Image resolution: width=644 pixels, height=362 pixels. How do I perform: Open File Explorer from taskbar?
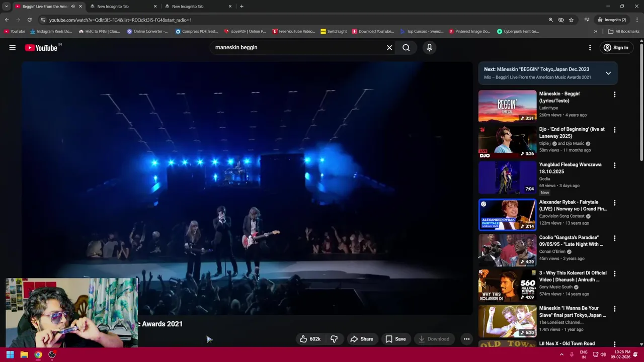coord(24,354)
